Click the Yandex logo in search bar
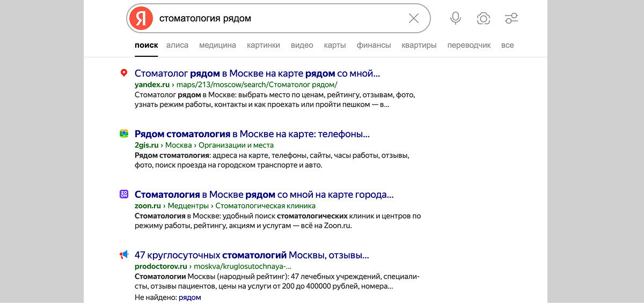Viewport: 644px width, 305px height. point(141,19)
